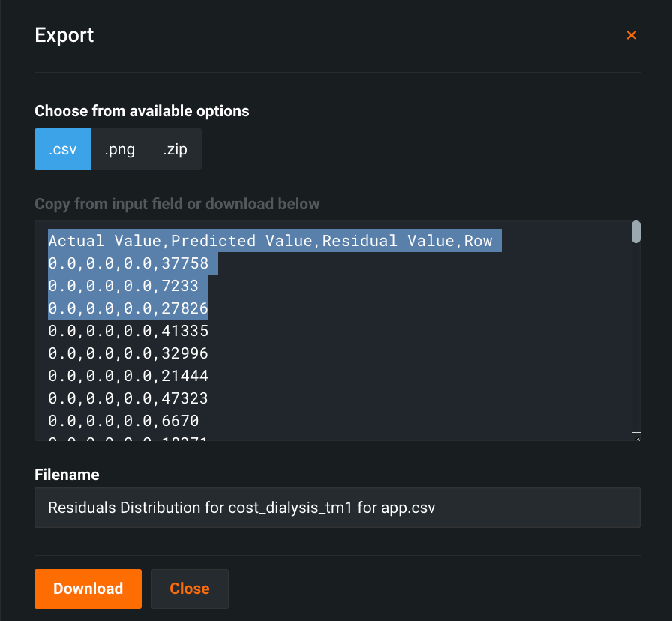Click the row ending in 6670
The width and height of the screenshot is (672, 621).
(123, 421)
